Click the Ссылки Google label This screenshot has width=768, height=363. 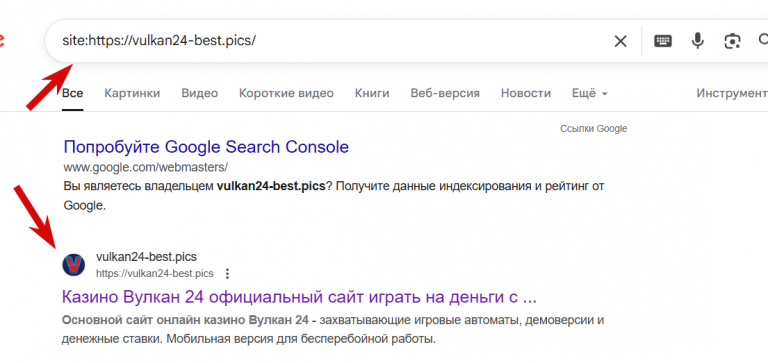coord(593,129)
